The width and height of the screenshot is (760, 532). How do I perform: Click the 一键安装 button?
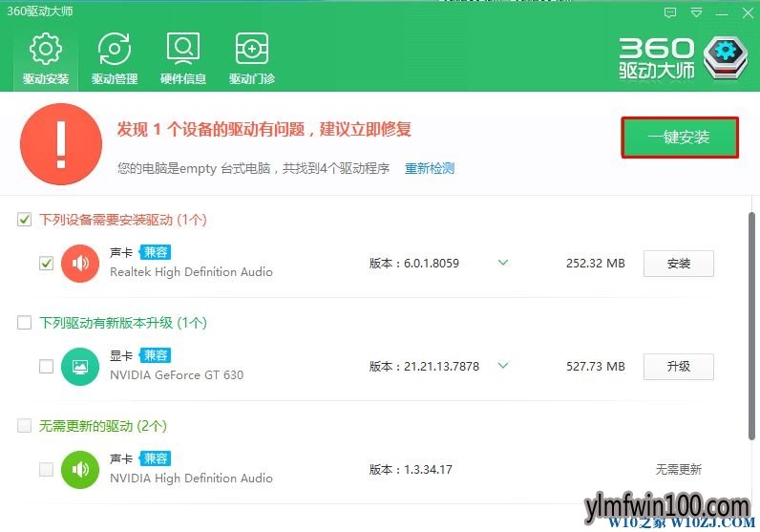coord(680,138)
